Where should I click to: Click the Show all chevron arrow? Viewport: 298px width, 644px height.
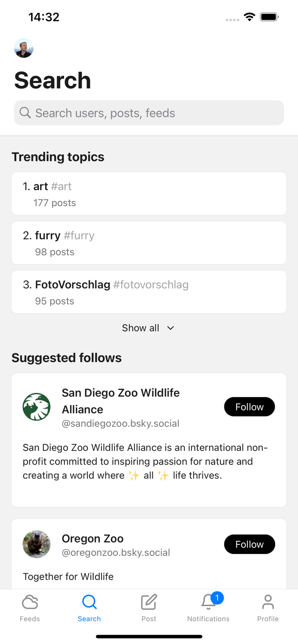coord(171,328)
